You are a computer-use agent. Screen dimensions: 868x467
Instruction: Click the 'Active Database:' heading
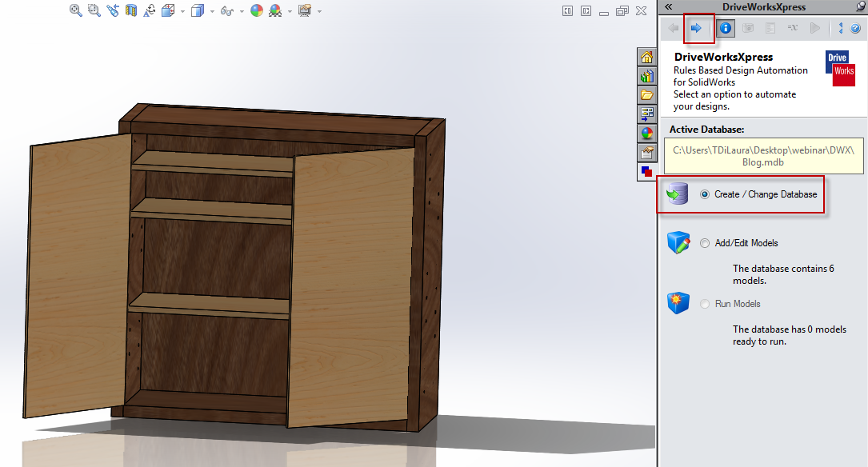tap(706, 130)
